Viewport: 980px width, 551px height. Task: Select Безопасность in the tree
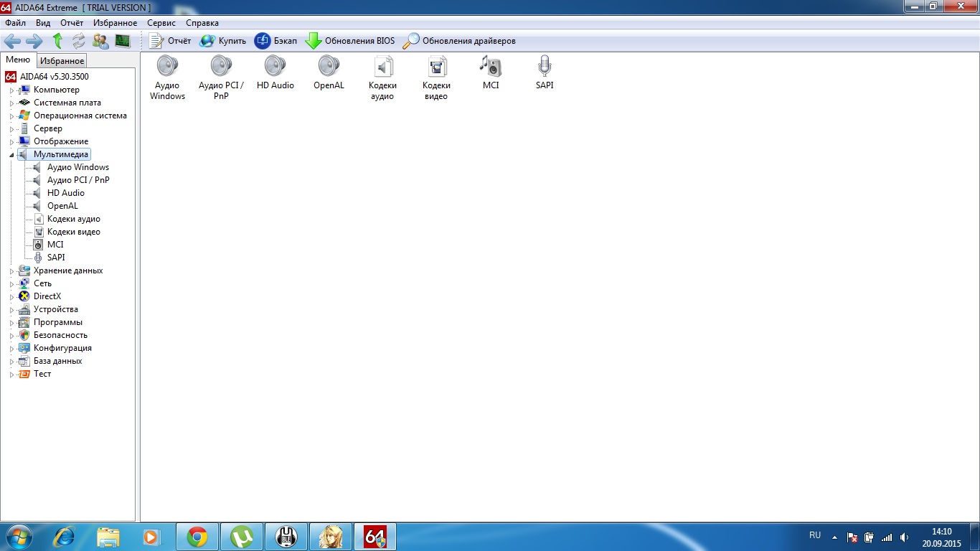coord(60,335)
